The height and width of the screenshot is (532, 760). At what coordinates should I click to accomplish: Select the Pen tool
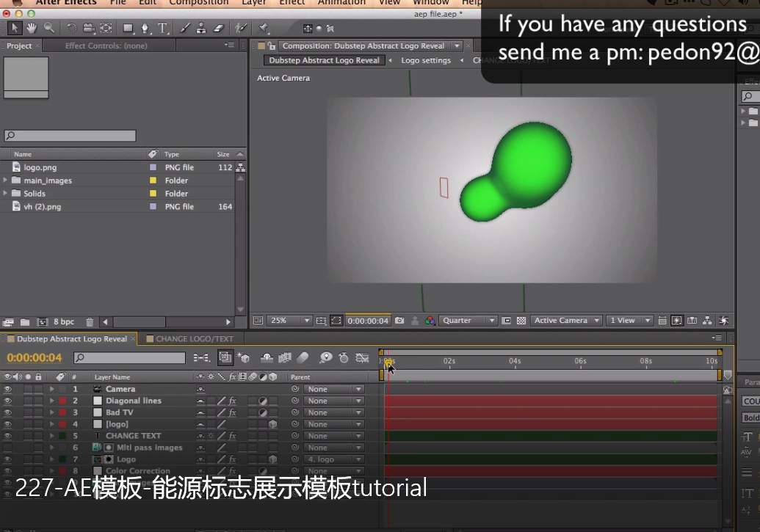click(145, 28)
